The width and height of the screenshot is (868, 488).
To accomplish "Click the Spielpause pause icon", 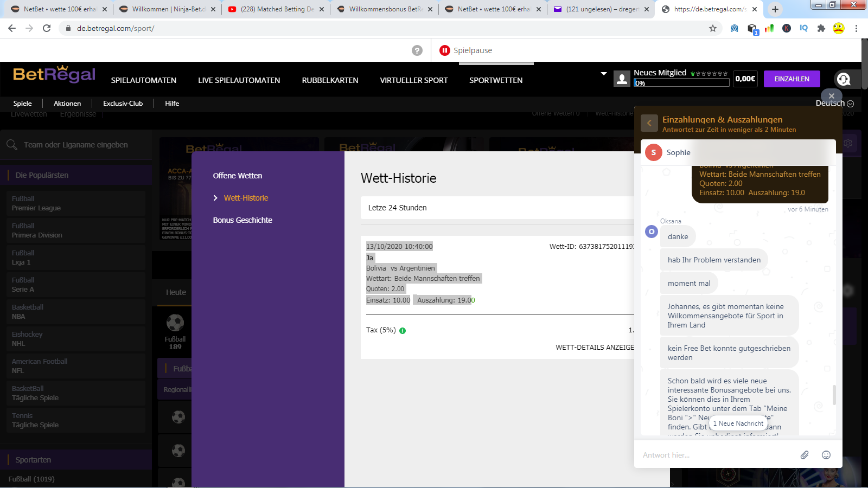I will click(445, 50).
